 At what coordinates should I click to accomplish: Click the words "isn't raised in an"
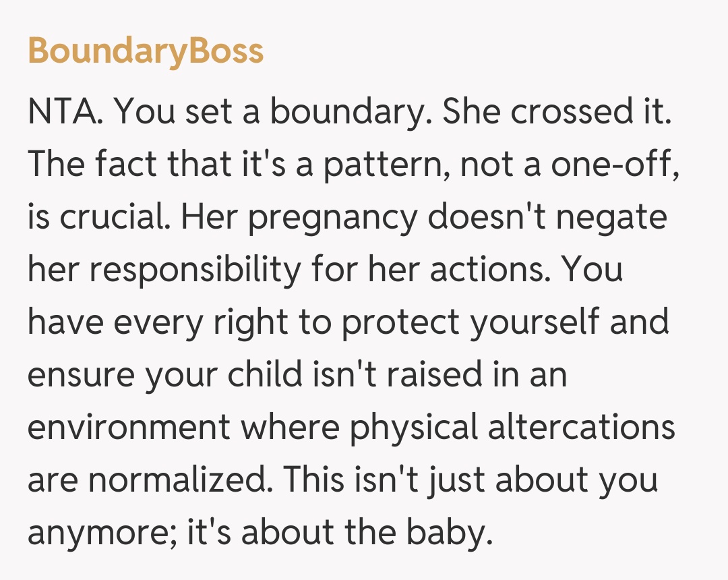(439, 375)
